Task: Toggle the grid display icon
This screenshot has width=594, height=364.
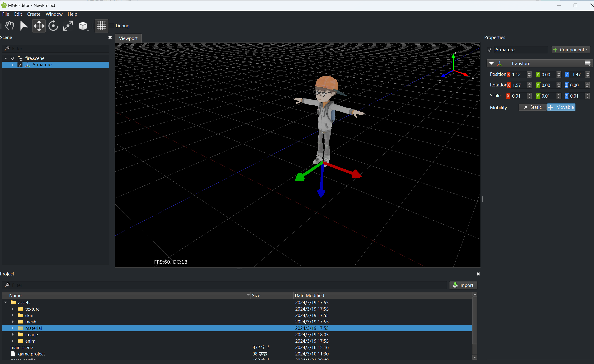Action: [x=101, y=26]
